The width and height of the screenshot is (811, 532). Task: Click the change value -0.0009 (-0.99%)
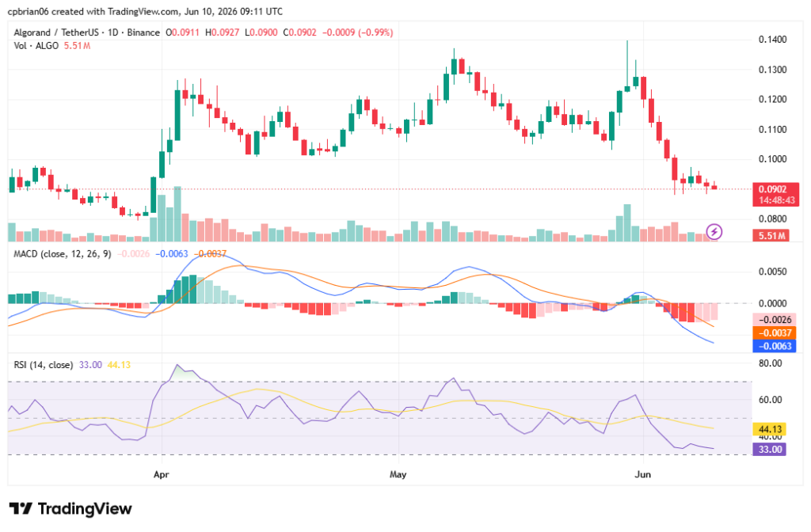point(357,32)
